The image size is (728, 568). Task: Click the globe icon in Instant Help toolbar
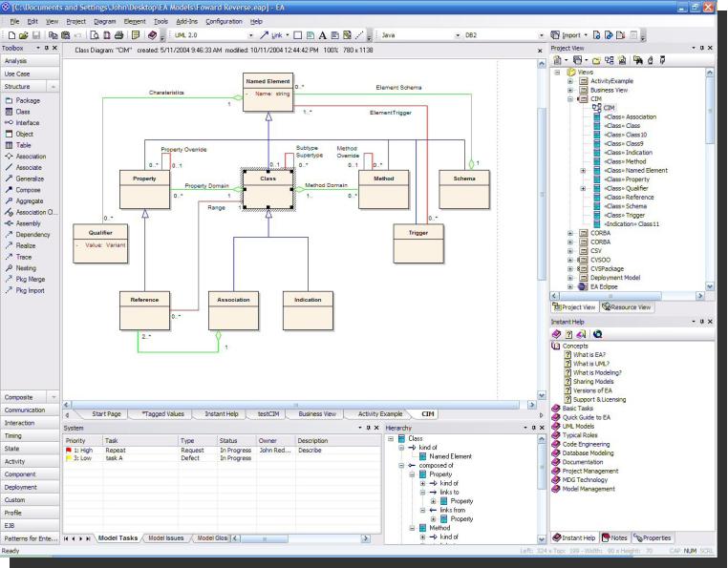pyautogui.click(x=597, y=334)
